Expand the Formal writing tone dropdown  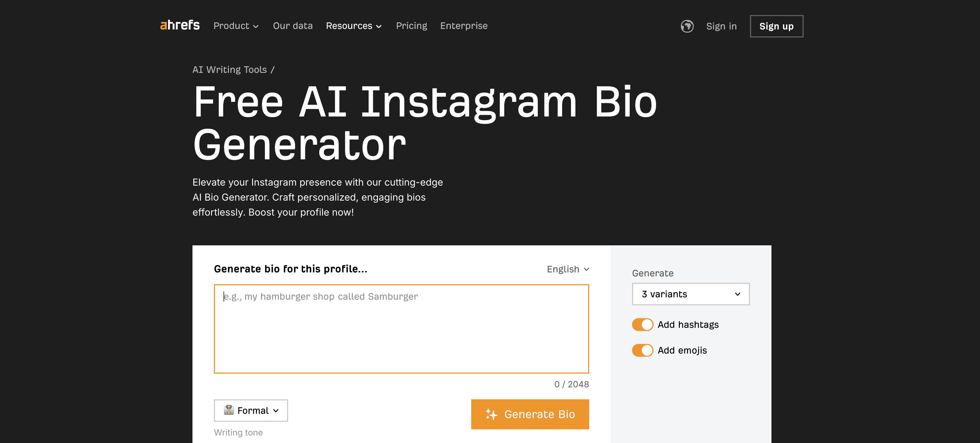[251, 410]
